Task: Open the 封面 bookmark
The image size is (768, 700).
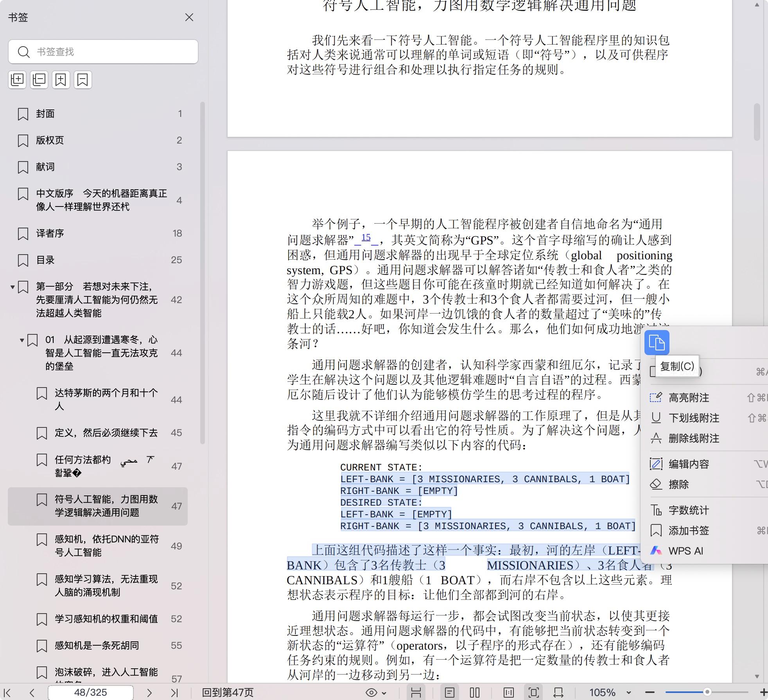Action: 98,114
